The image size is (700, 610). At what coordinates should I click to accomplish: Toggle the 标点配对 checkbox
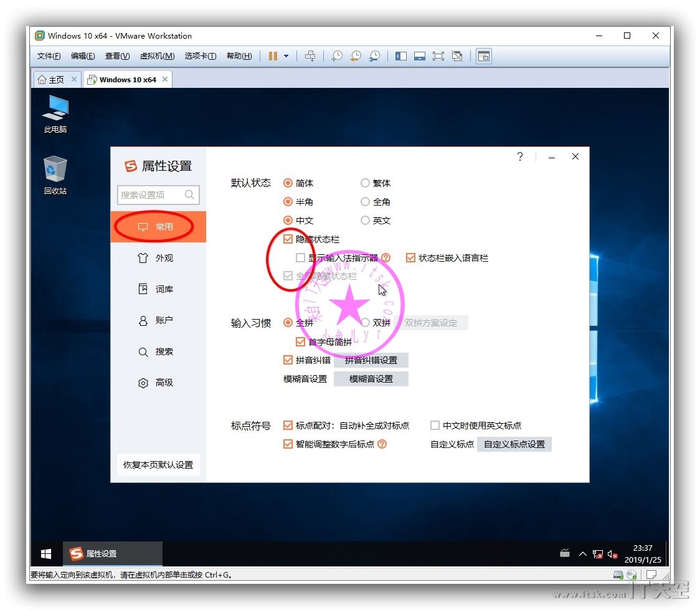coord(288,425)
